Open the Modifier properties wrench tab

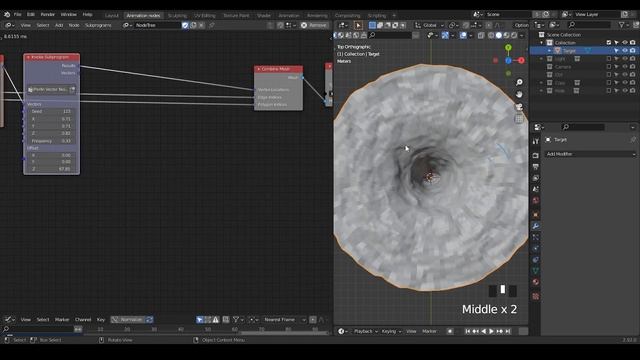(536, 226)
